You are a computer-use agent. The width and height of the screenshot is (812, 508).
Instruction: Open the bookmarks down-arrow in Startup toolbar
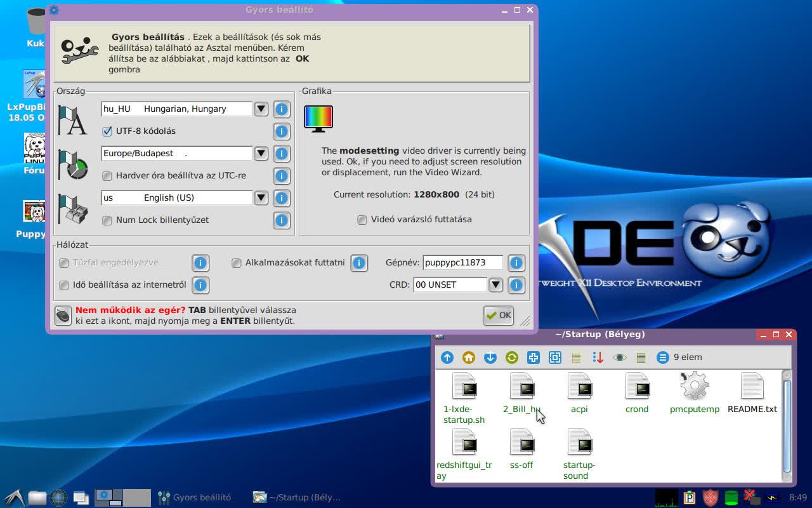tap(490, 358)
